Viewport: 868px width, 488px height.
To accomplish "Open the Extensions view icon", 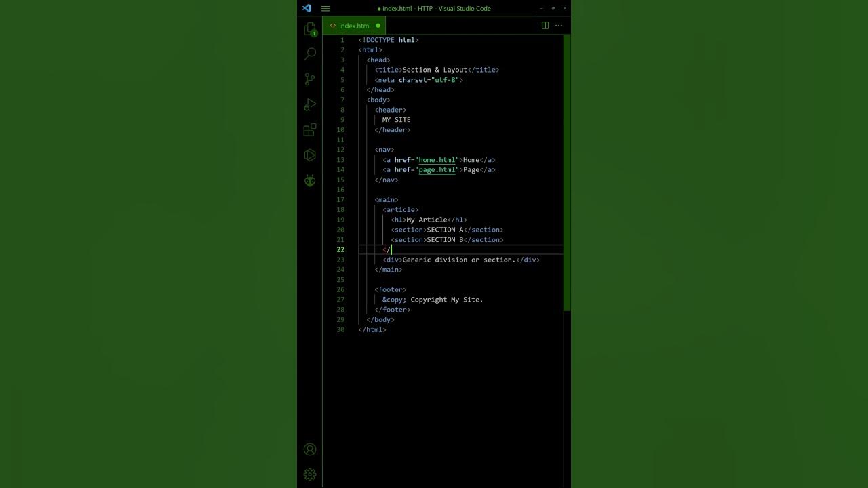I will [x=310, y=130].
